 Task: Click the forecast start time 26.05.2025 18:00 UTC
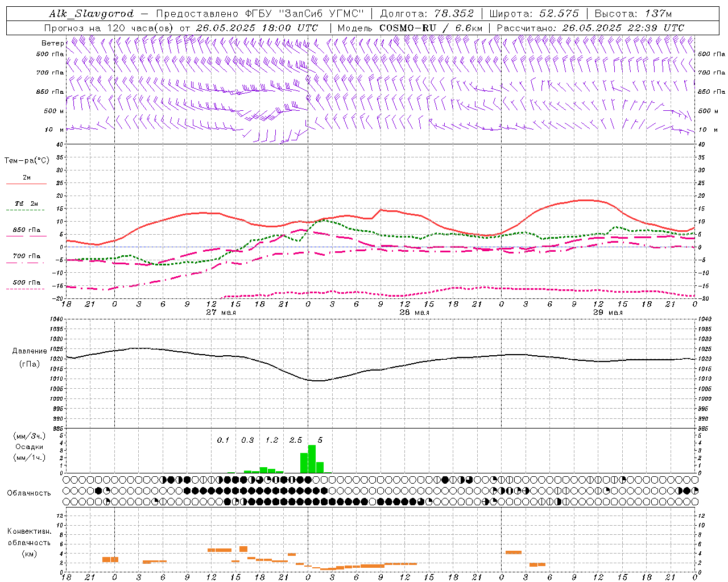click(x=257, y=28)
